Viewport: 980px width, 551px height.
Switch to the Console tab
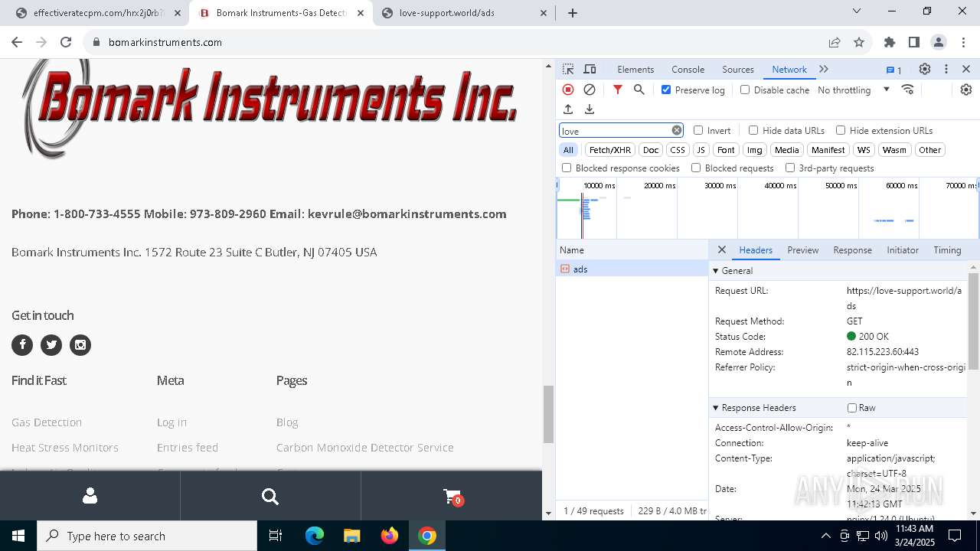(x=688, y=69)
